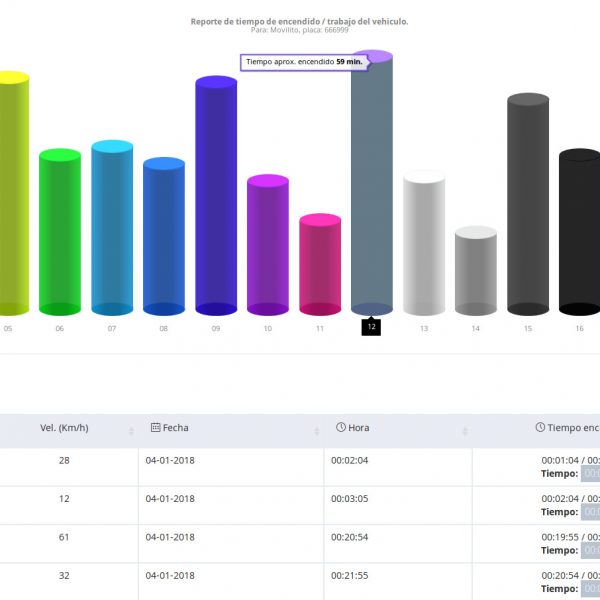Click the speed value 61 table cell

point(64,537)
